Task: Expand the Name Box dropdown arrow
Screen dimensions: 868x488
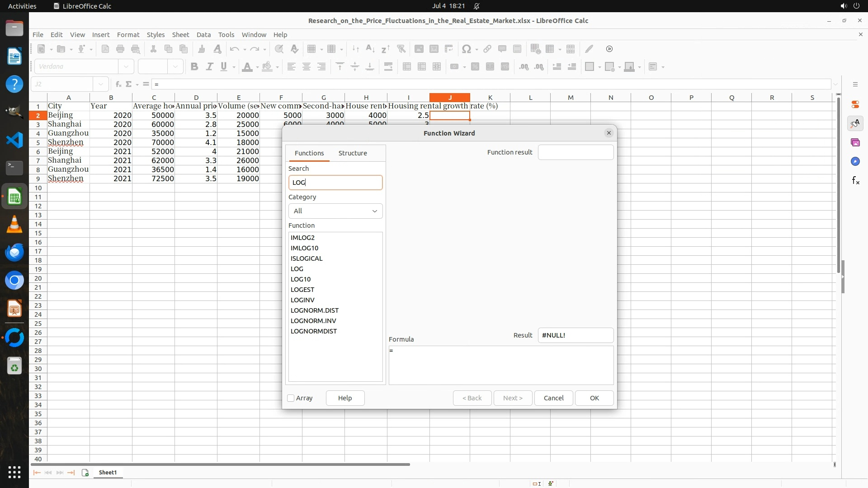Action: tap(101, 84)
